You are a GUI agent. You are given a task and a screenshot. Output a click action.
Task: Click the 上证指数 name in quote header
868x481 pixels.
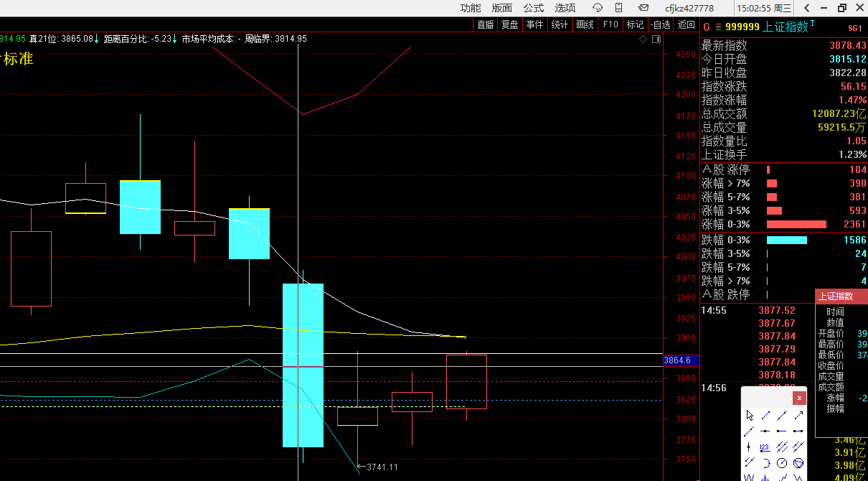click(x=785, y=27)
